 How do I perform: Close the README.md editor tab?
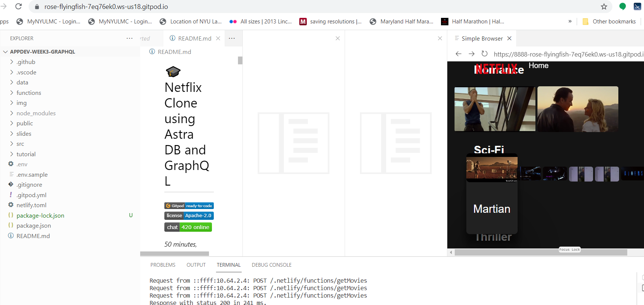click(218, 38)
